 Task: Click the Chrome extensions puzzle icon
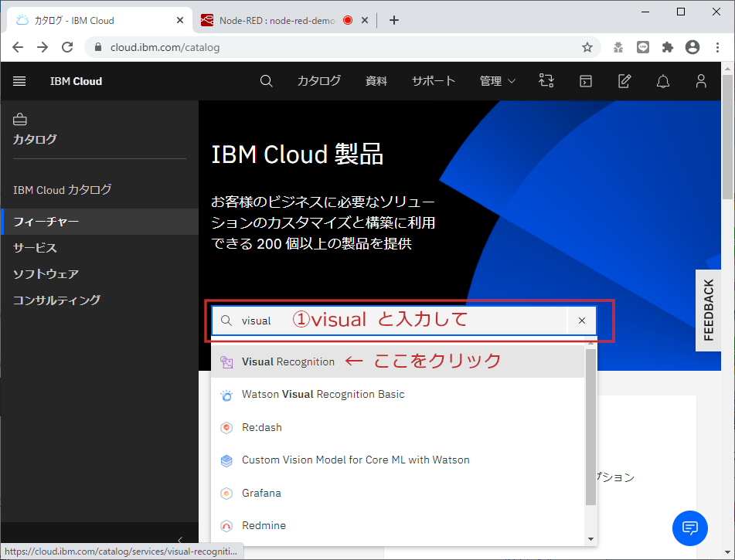667,46
